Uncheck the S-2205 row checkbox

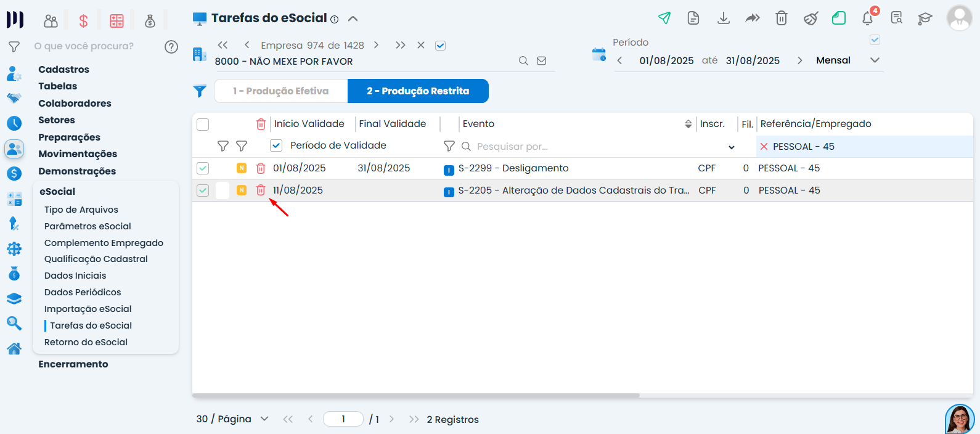coord(203,190)
